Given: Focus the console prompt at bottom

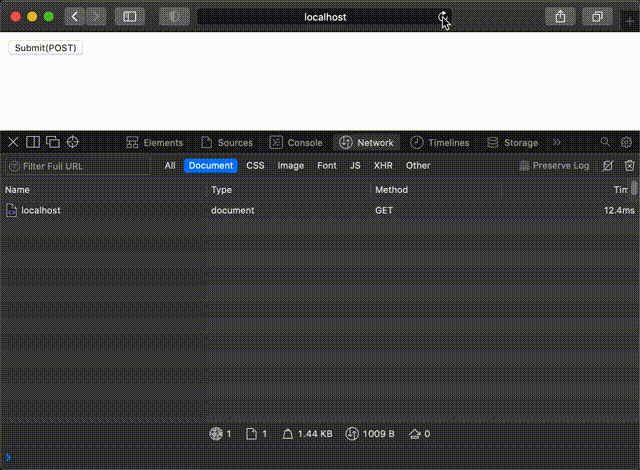Looking at the screenshot, I should (322, 458).
